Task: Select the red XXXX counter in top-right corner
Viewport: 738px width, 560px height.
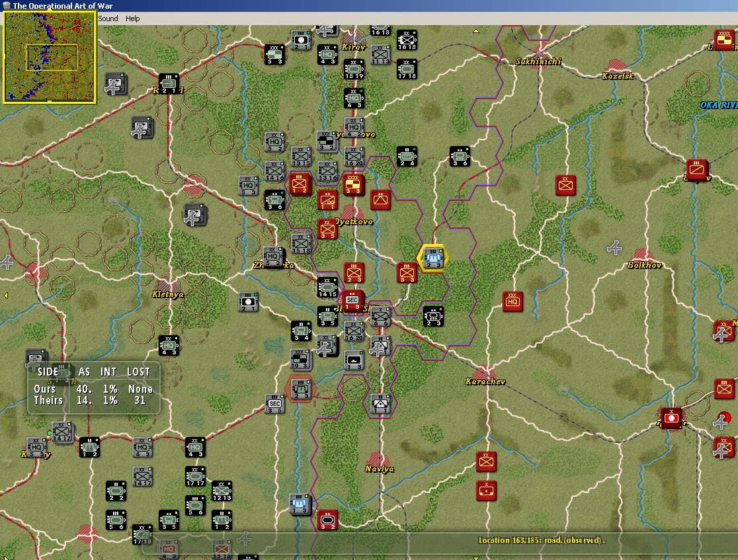Action: (x=724, y=40)
